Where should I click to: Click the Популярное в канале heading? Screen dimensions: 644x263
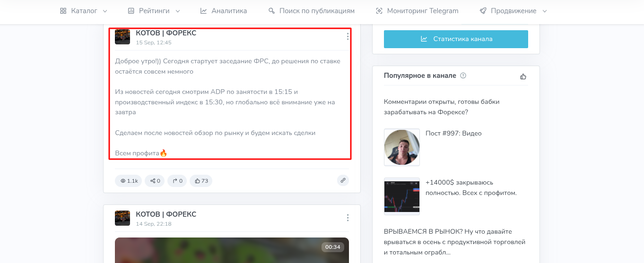pyautogui.click(x=420, y=76)
